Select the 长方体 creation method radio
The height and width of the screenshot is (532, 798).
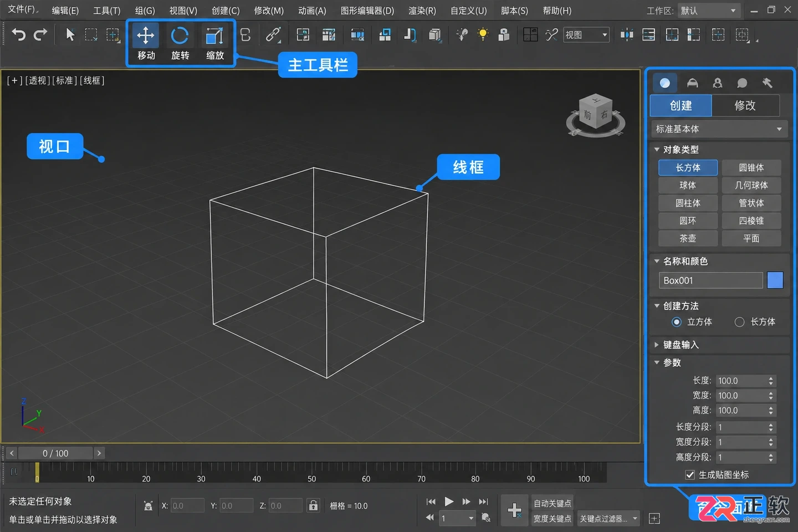pyautogui.click(x=739, y=322)
